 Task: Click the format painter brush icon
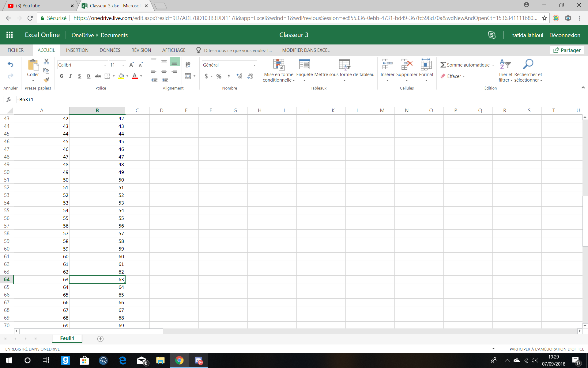pyautogui.click(x=46, y=80)
